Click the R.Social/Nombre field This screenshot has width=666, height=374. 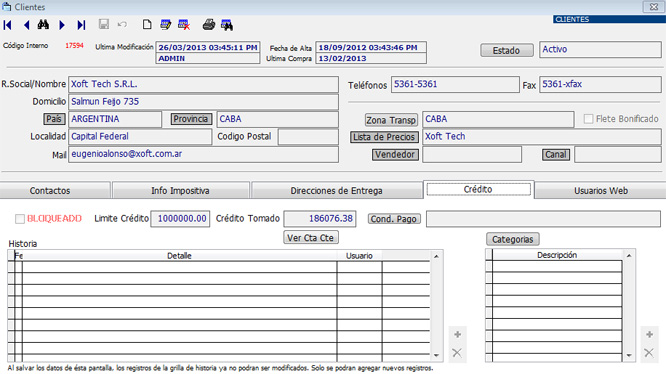point(203,84)
